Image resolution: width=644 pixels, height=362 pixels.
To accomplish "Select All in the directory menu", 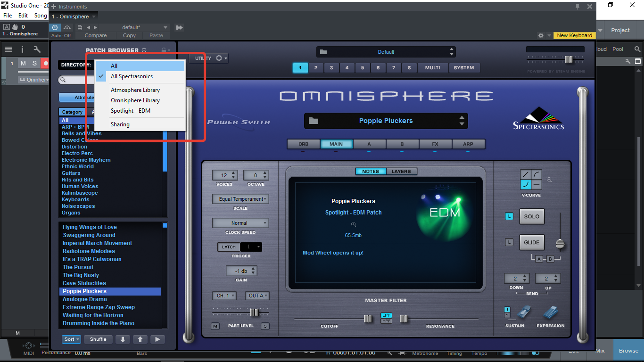I will (140, 66).
